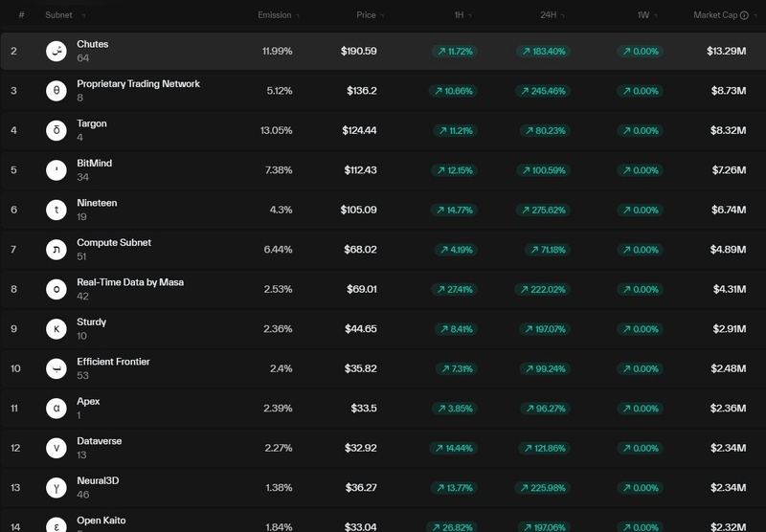The width and height of the screenshot is (766, 532).
Task: Click the Proprietary Trading Network theta icon
Action: [x=56, y=91]
